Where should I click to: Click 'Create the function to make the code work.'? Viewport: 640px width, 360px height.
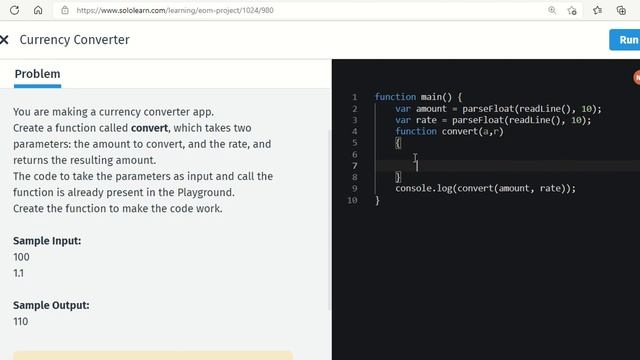coord(118,209)
